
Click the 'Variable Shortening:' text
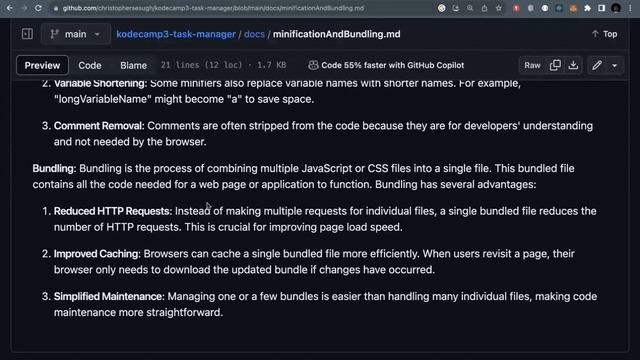point(100,83)
